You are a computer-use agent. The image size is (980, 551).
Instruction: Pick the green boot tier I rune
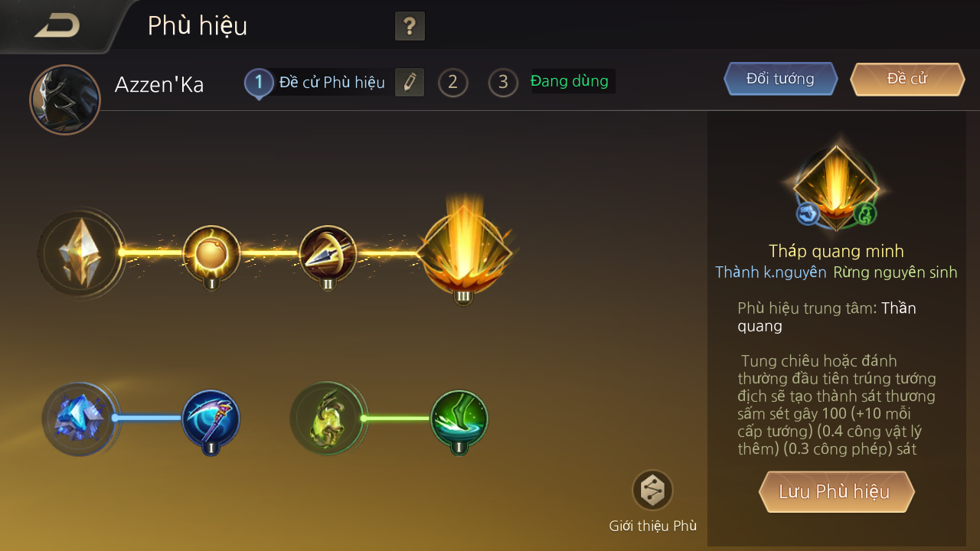[x=459, y=419]
